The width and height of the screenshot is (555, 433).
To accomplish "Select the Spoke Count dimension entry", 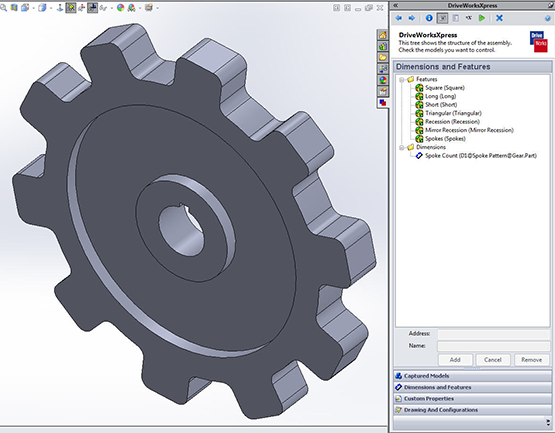I will click(x=476, y=156).
